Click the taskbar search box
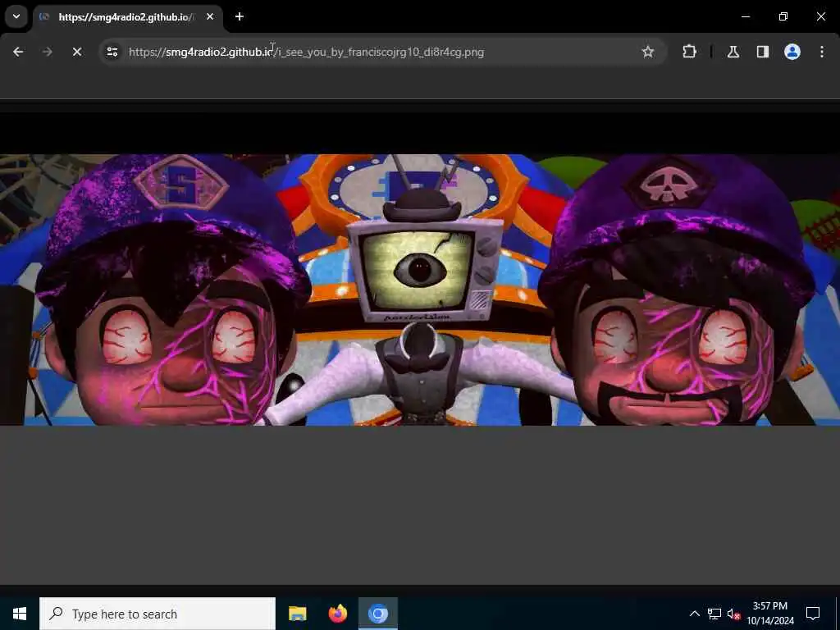 click(x=157, y=614)
